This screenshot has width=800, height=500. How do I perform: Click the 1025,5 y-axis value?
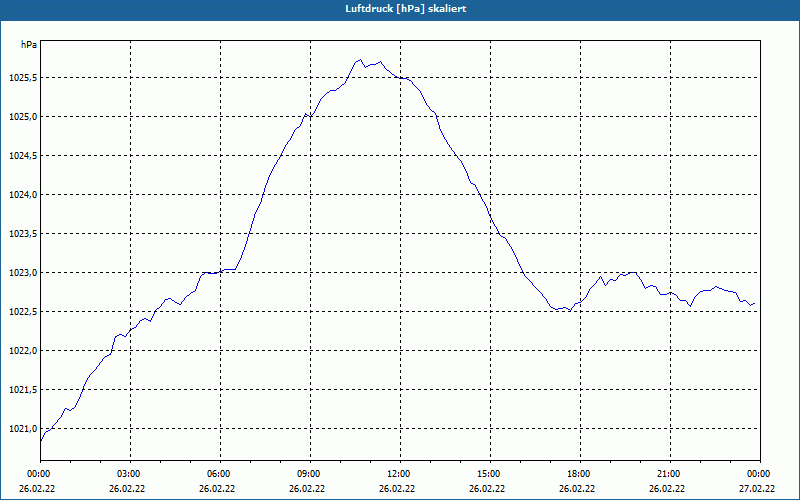[x=23, y=78]
